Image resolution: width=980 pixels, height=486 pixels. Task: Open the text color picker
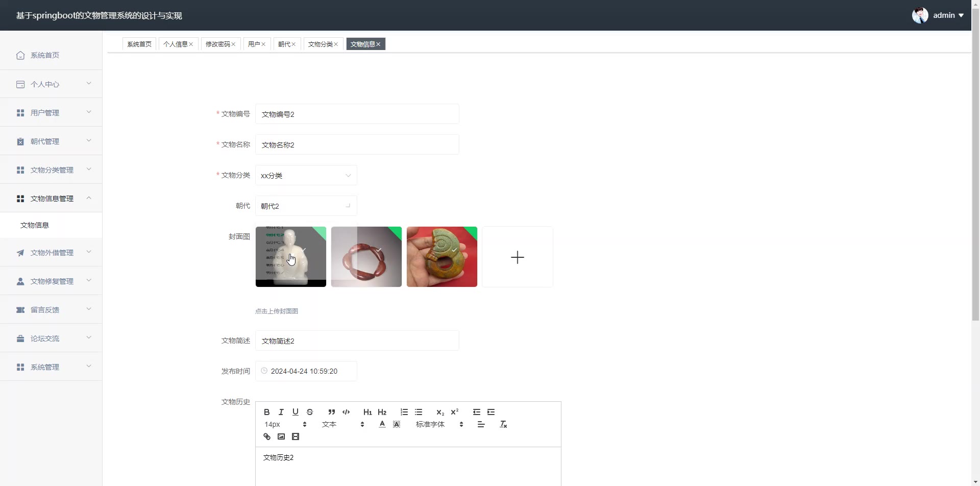pos(382,424)
